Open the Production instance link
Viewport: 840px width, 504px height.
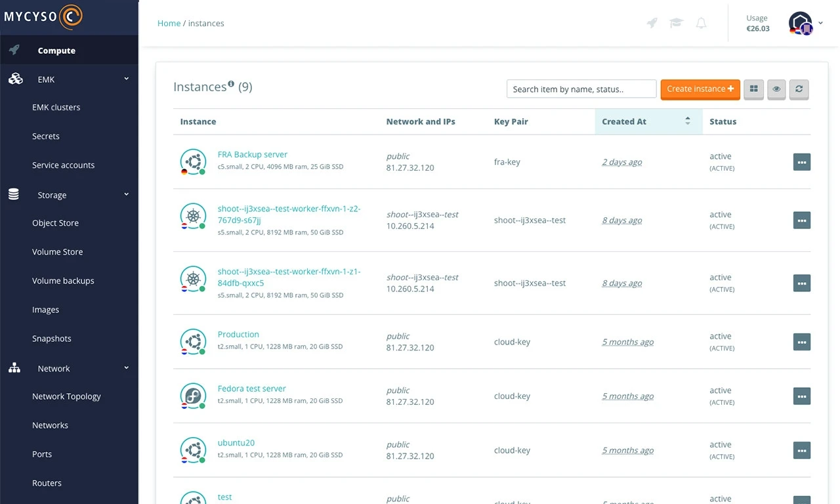click(x=238, y=334)
